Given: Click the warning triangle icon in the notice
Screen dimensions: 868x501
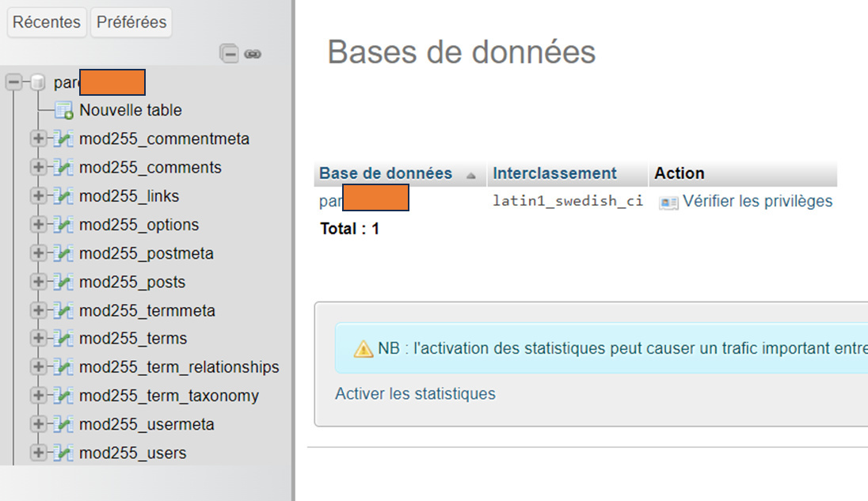Looking at the screenshot, I should coord(364,349).
